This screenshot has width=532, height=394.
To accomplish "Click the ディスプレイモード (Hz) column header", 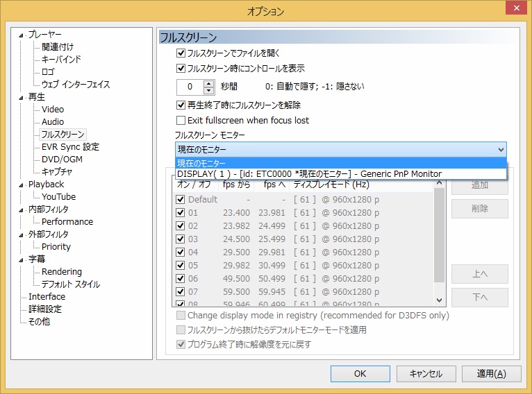I will tap(361, 185).
